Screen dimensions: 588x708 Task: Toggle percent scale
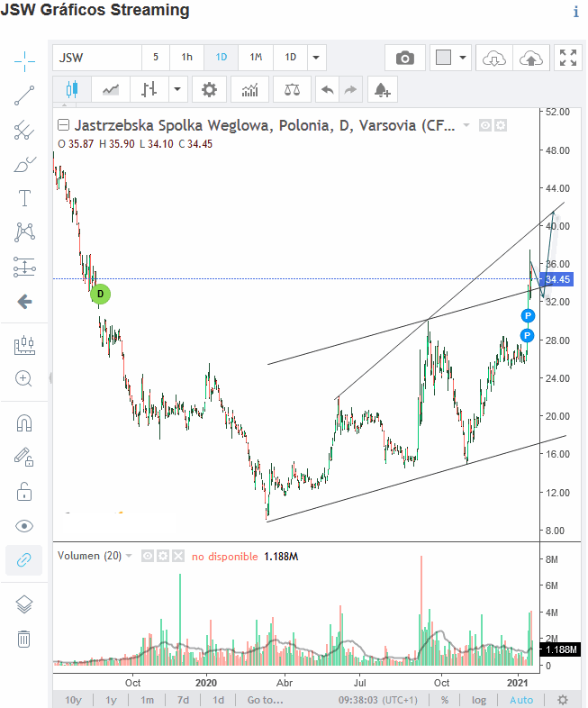pyautogui.click(x=445, y=700)
